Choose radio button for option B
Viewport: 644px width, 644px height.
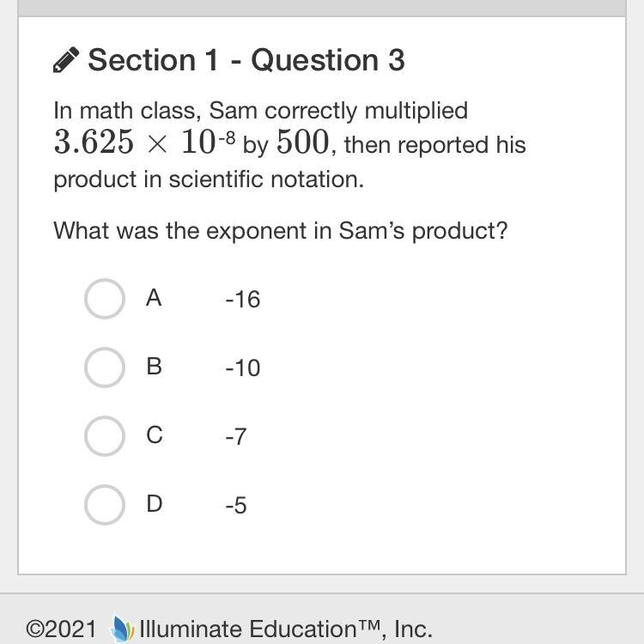point(105,368)
